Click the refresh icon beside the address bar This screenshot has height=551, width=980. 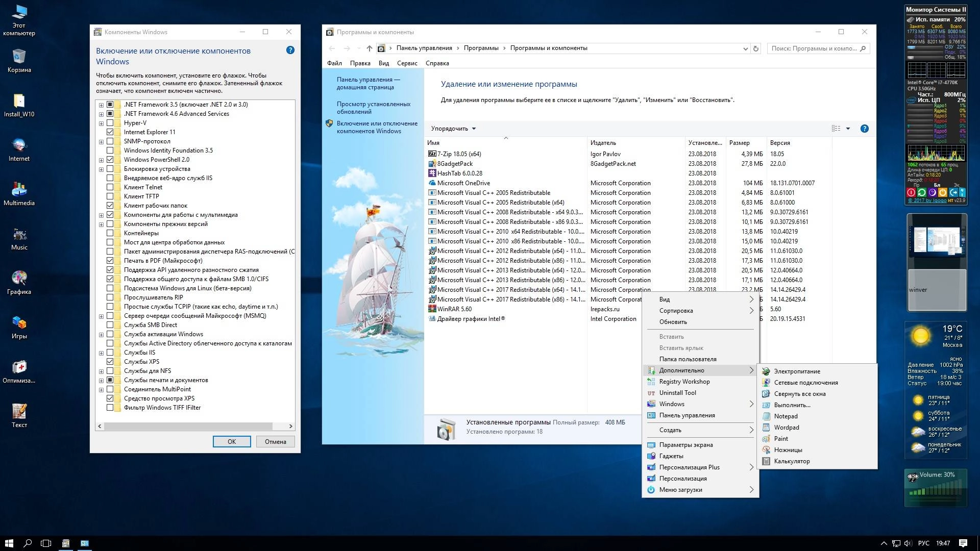(x=756, y=48)
